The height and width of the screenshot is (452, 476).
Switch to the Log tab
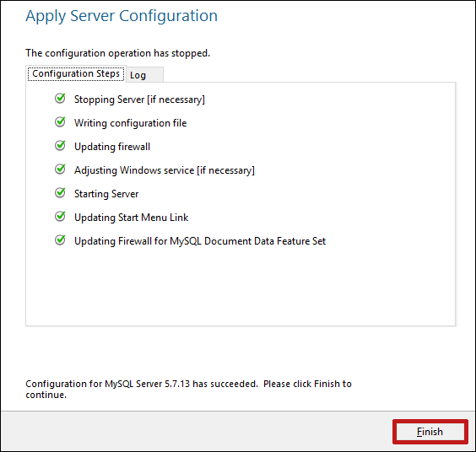145,75
